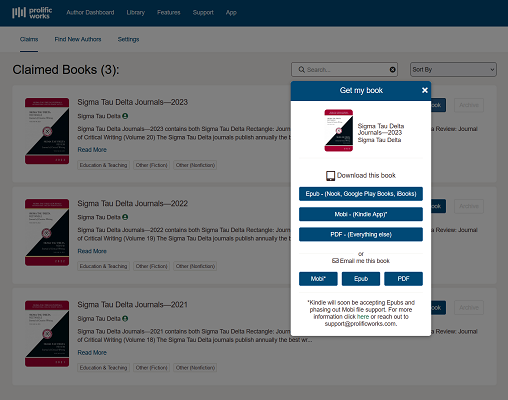Click the Prolific Works logo
Image resolution: width=508 pixels, height=400 pixels.
(32, 13)
